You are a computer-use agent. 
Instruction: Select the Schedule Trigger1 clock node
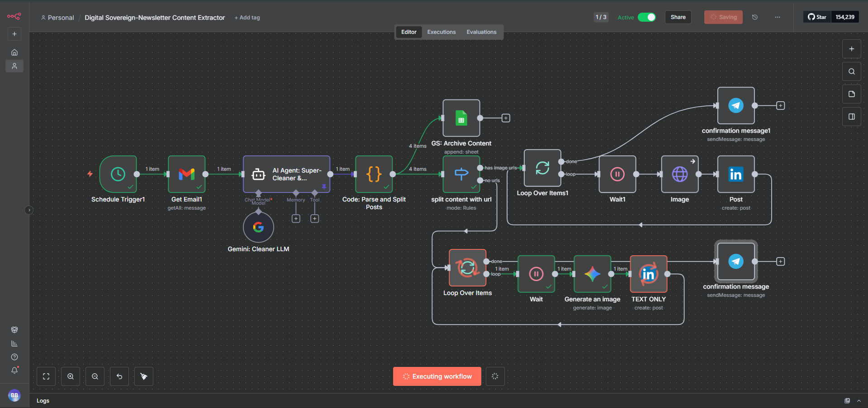pyautogui.click(x=118, y=174)
